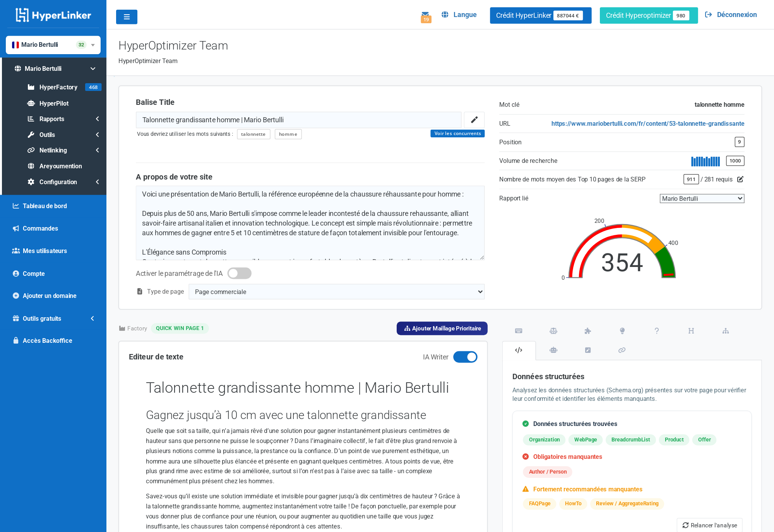This screenshot has width=774, height=532.
Task: Enable the IA Writer toggle
Action: (465, 357)
